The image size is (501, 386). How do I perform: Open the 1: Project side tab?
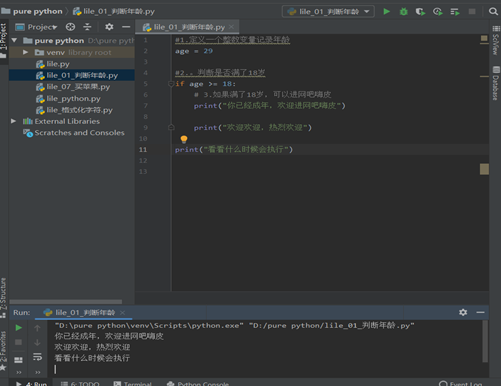[x=3, y=41]
